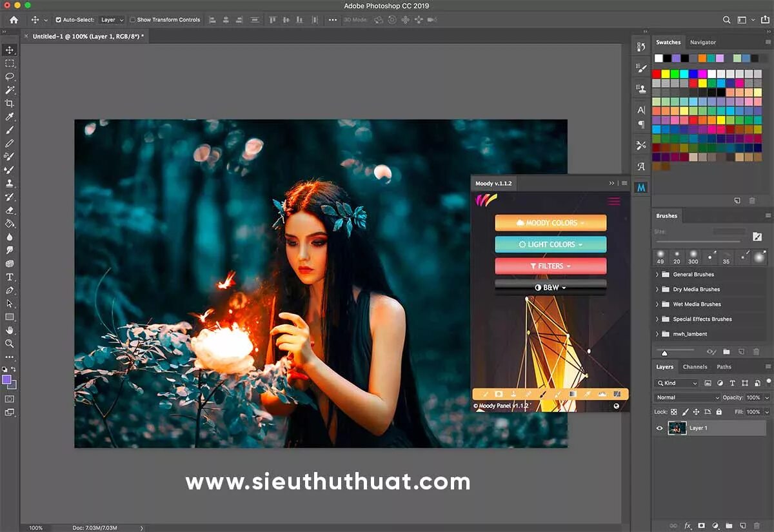Image resolution: width=774 pixels, height=532 pixels.
Task: Enable Show Transform Controls checkbox
Action: (x=133, y=20)
